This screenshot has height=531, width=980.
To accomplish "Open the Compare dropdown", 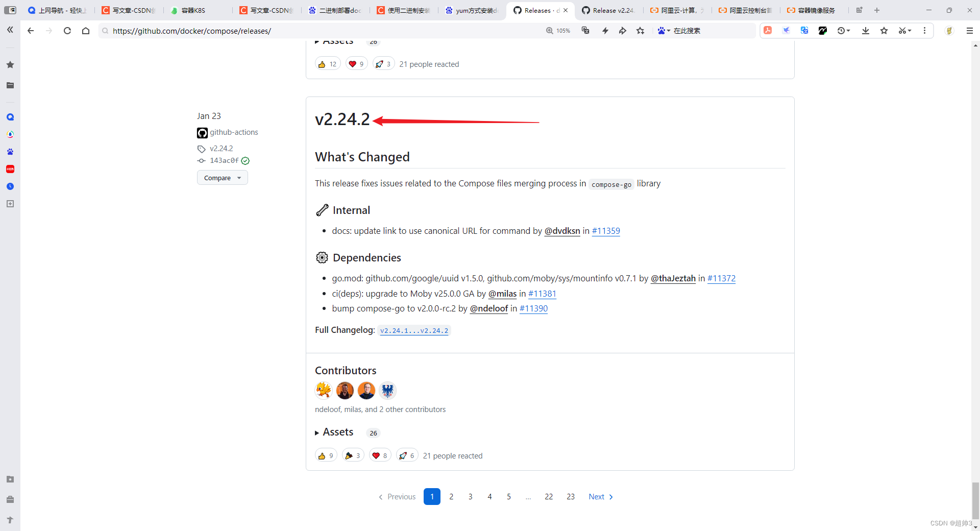I will 222,178.
